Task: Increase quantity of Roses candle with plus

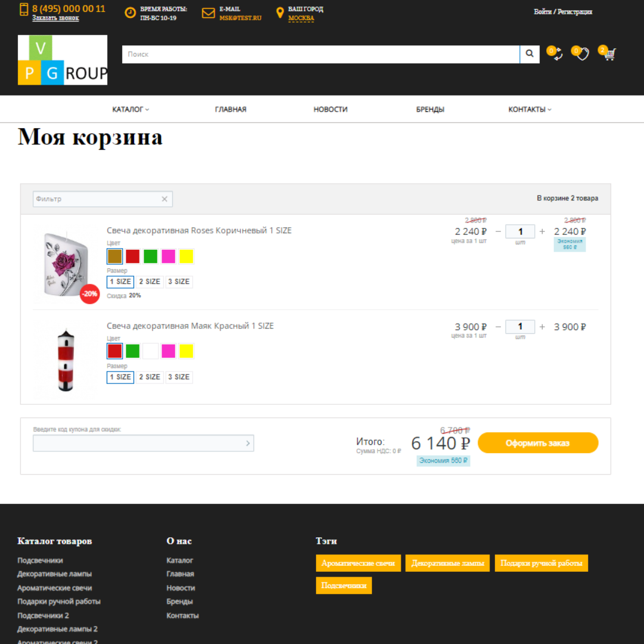Action: tap(542, 231)
